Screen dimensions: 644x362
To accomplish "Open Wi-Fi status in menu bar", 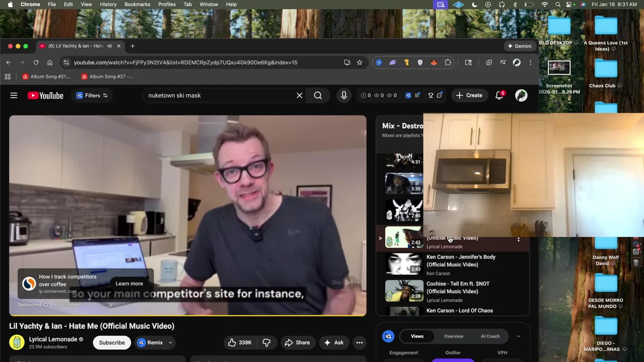I will click(544, 5).
